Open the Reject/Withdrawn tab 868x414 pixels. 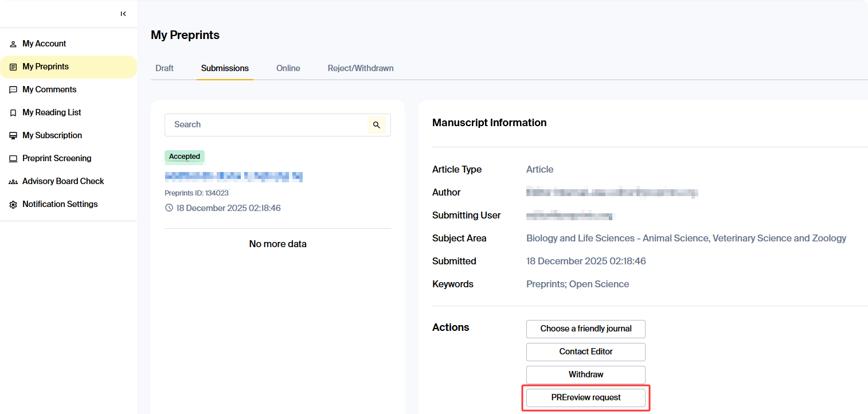[x=361, y=68]
